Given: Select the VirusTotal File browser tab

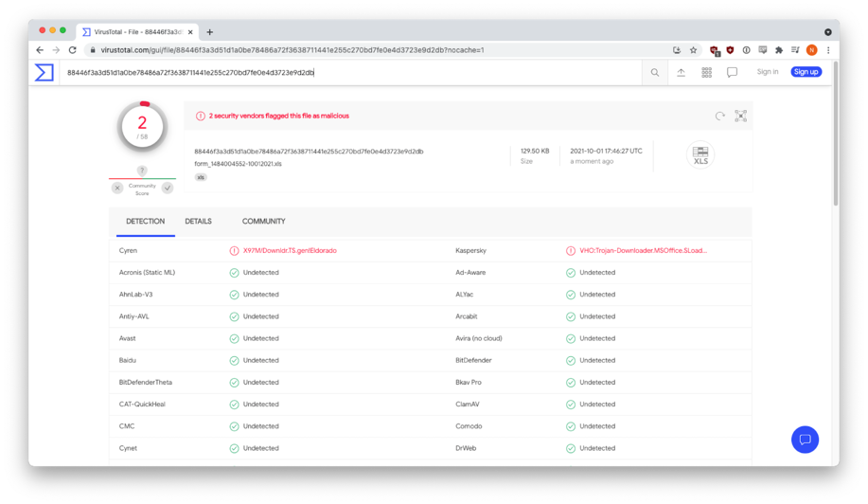Looking at the screenshot, I should 137,32.
